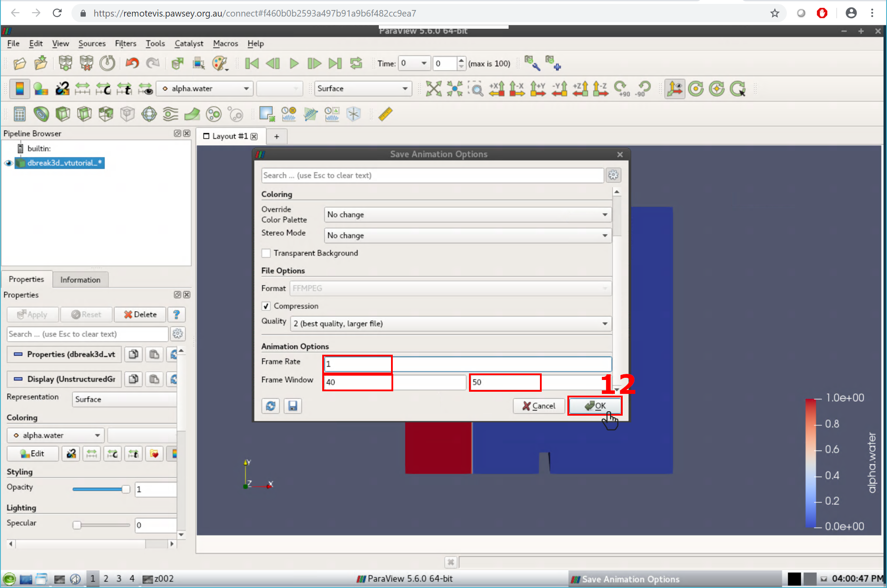Click OK in Save Animation Options
Image resolution: width=887 pixels, height=588 pixels.
[595, 406]
